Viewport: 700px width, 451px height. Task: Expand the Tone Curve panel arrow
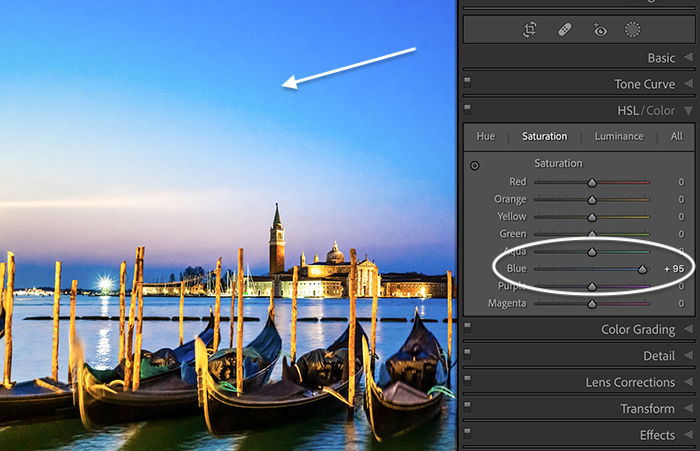pos(688,84)
